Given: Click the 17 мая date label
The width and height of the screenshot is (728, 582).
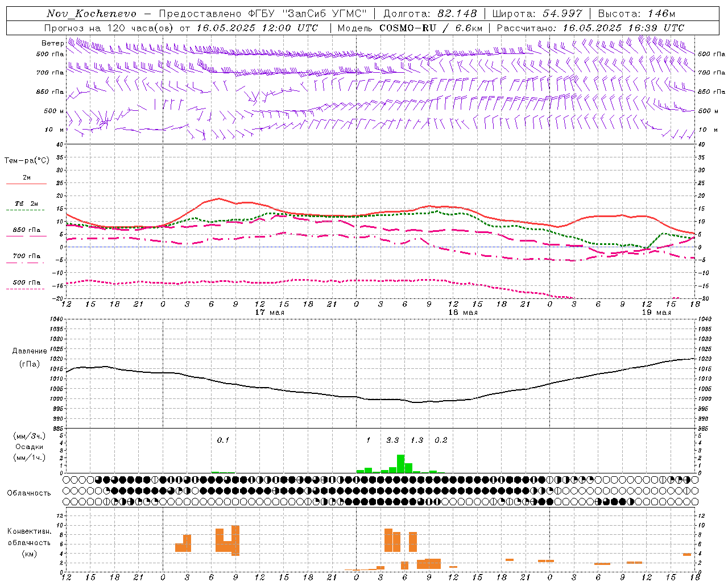Looking at the screenshot, I should 270,313.
